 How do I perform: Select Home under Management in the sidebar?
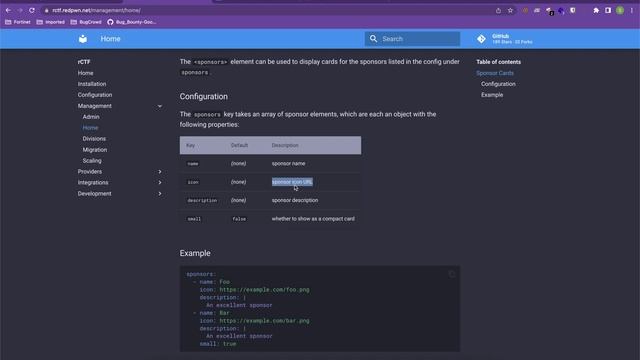pos(90,128)
